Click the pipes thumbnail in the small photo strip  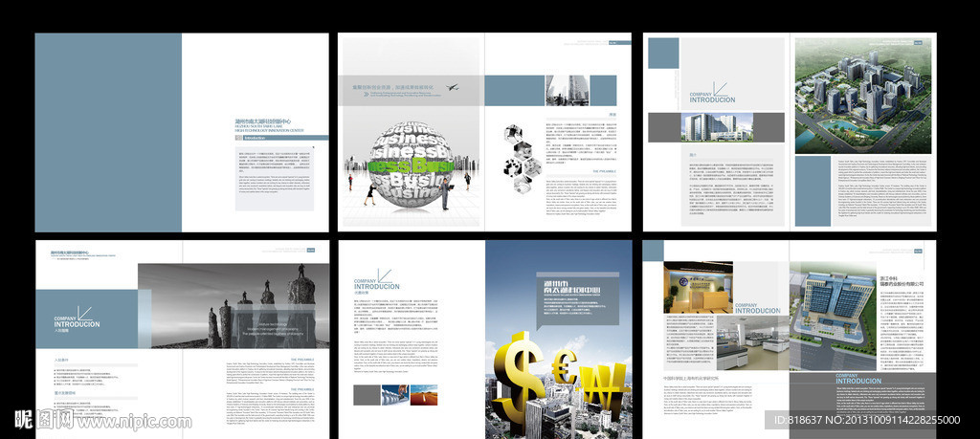395,395
